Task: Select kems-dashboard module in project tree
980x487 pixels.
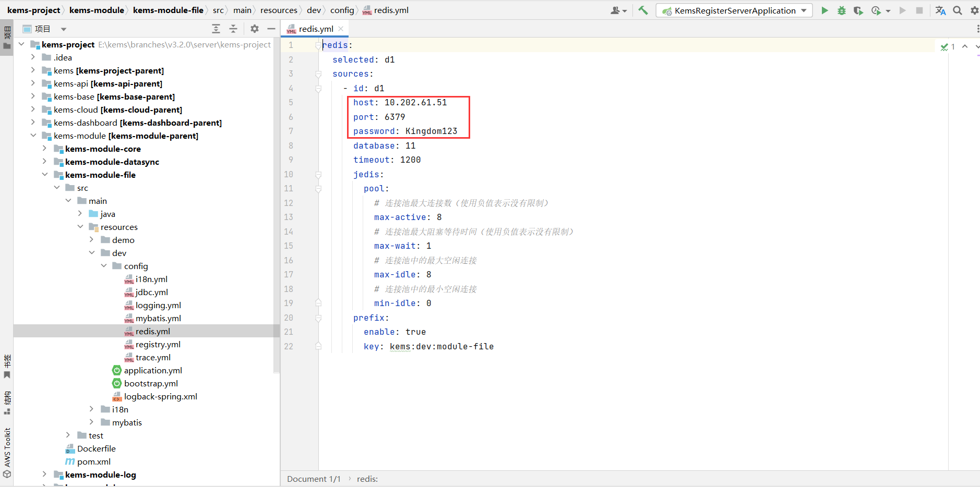Action: pyautogui.click(x=138, y=123)
